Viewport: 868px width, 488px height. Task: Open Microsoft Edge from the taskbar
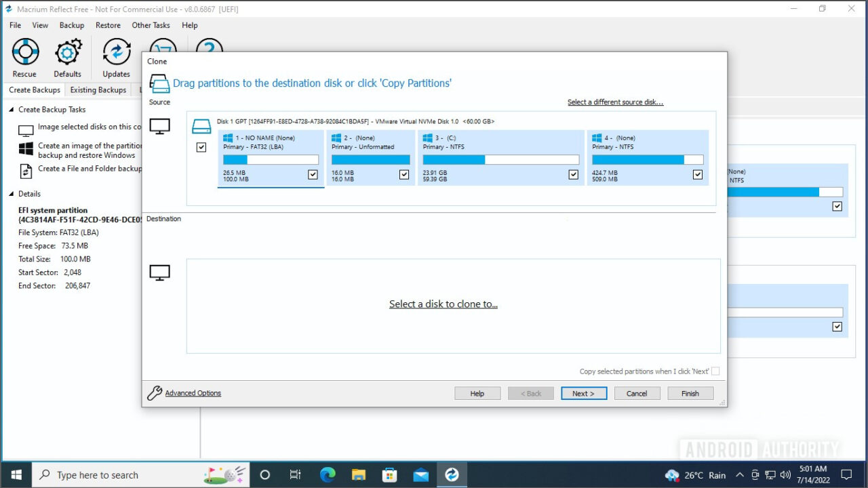(x=328, y=474)
